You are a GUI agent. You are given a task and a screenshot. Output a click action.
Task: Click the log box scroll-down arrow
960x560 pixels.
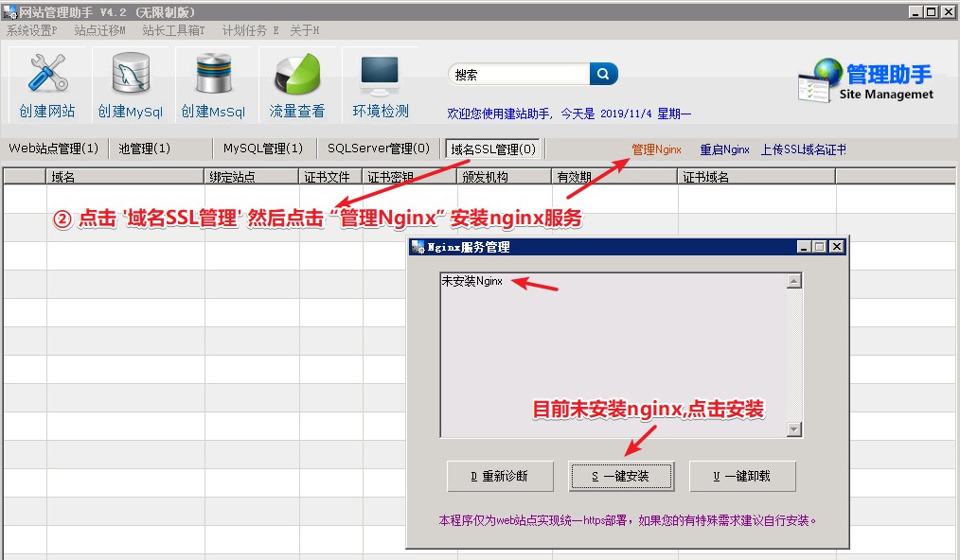(794, 429)
